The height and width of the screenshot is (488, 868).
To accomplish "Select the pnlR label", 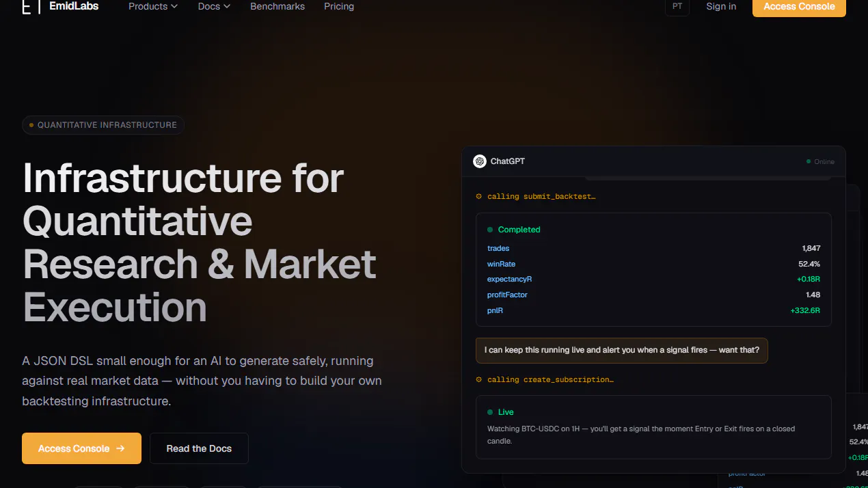I will click(496, 311).
